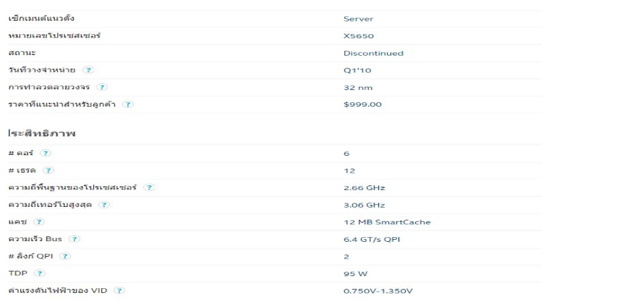This screenshot has height=301, width=644.
Task: Show the TDP help tooltip icon
Action: [40, 273]
